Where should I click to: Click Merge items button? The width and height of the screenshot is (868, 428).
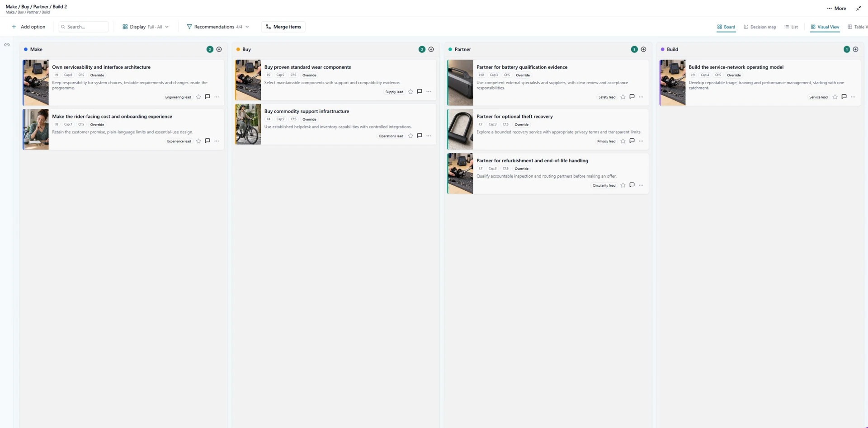(283, 27)
